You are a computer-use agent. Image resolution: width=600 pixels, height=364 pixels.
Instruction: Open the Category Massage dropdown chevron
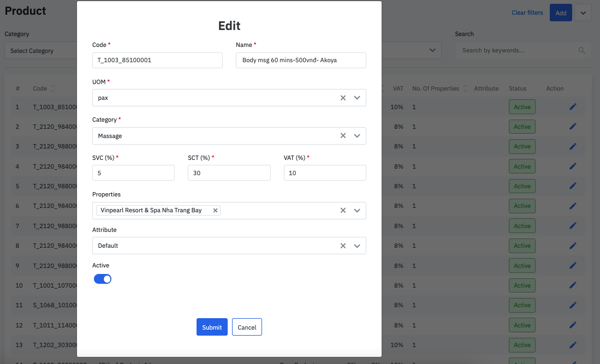[x=357, y=136]
